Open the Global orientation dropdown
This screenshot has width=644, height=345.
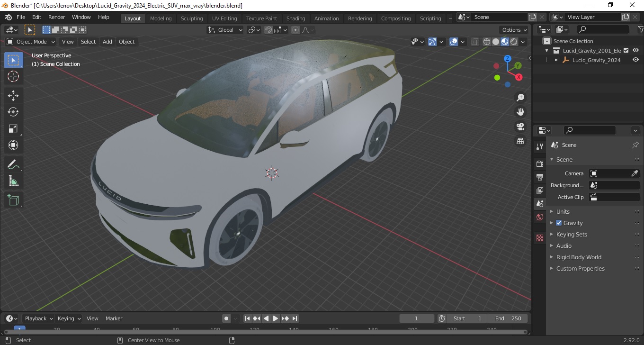pos(225,30)
